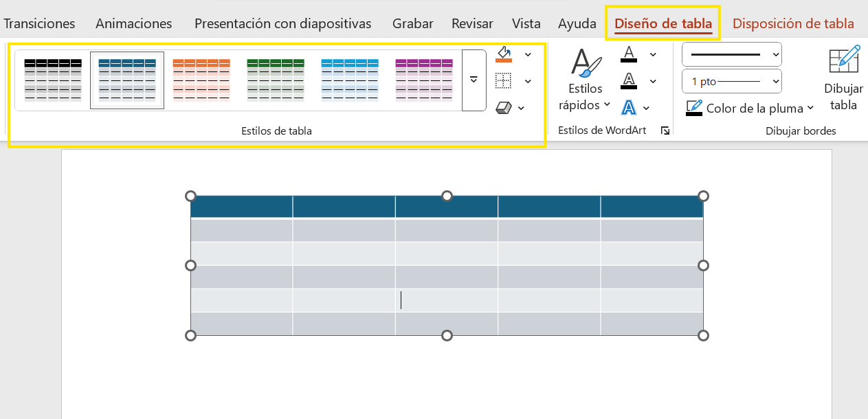Screen dimensions: 868x419
Task: Open the 1 pto pen weight dropdown
Action: pos(731,81)
